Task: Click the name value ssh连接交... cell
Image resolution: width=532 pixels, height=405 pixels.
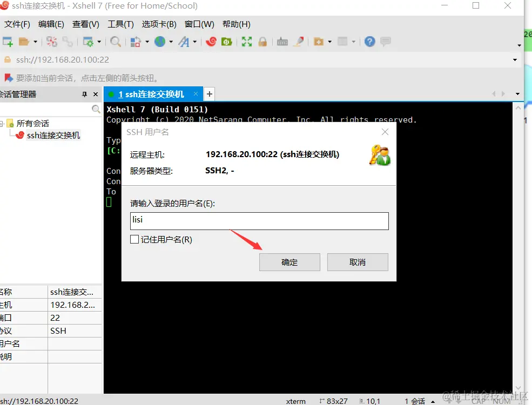Action: tap(75, 292)
